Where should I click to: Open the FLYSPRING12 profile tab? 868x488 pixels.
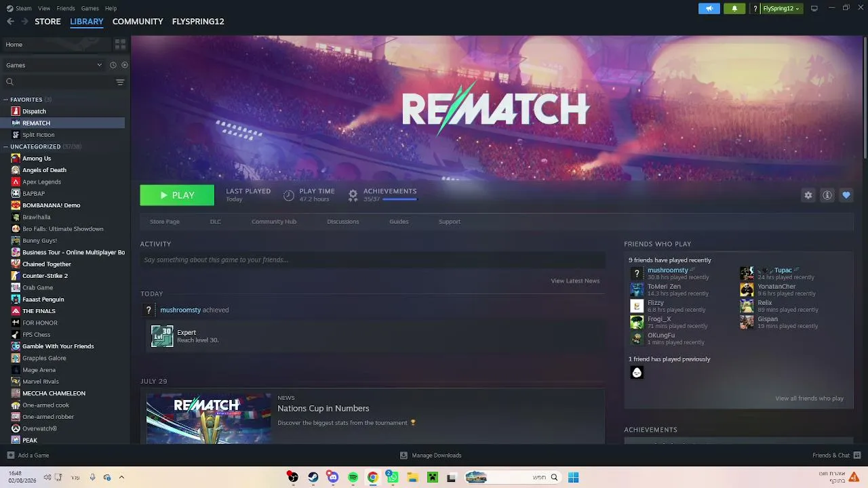198,22
